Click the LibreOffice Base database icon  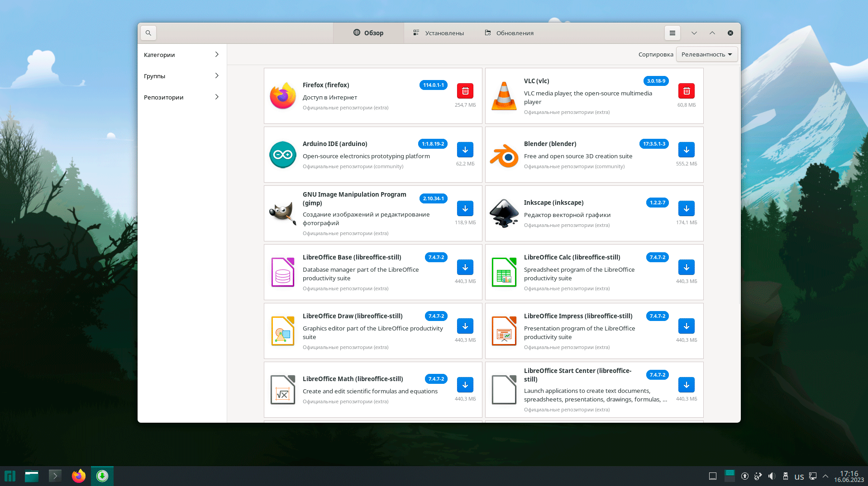coord(283,272)
